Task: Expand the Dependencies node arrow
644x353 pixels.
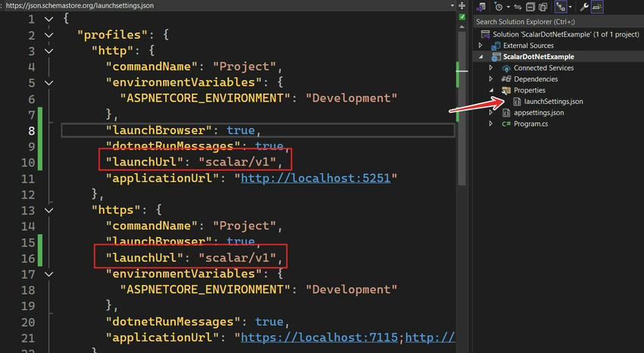Action: pos(491,79)
